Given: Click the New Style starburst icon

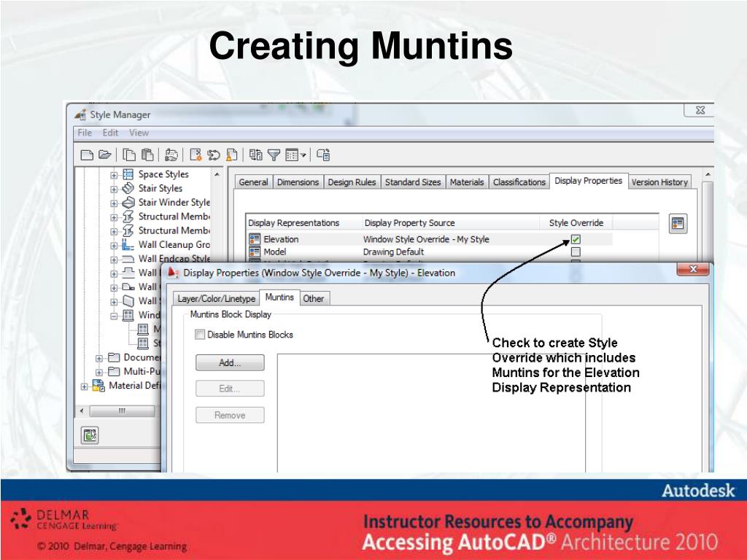Looking at the screenshot, I should [x=196, y=155].
